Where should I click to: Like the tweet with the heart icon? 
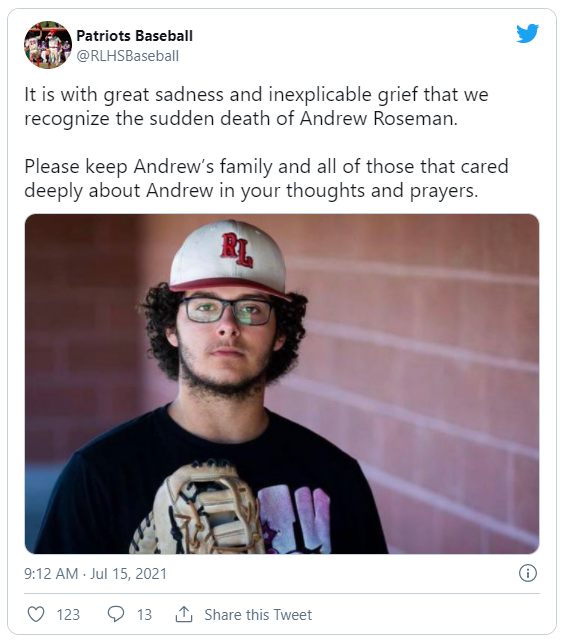click(x=36, y=614)
